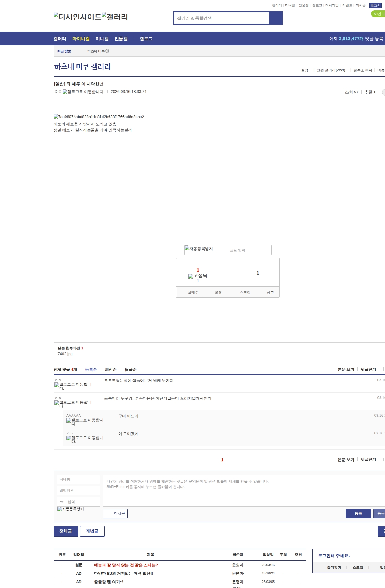Click the broken post image 7ae98074abd
The image size is (385, 588).
click(99, 117)
